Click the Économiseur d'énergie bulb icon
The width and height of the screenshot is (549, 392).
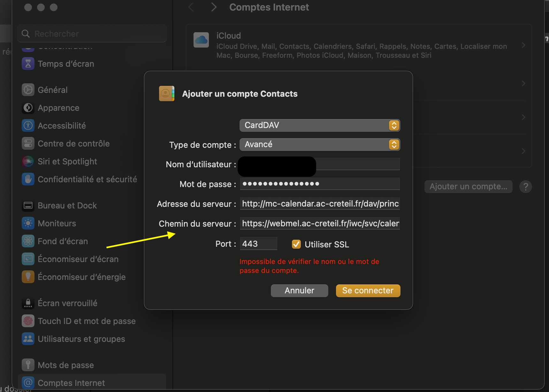tap(28, 277)
